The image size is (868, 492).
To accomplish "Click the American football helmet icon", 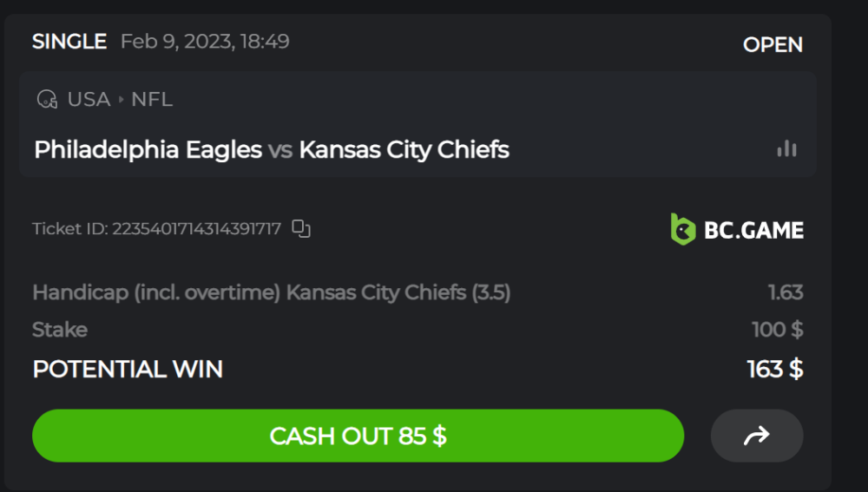I will pos(47,100).
